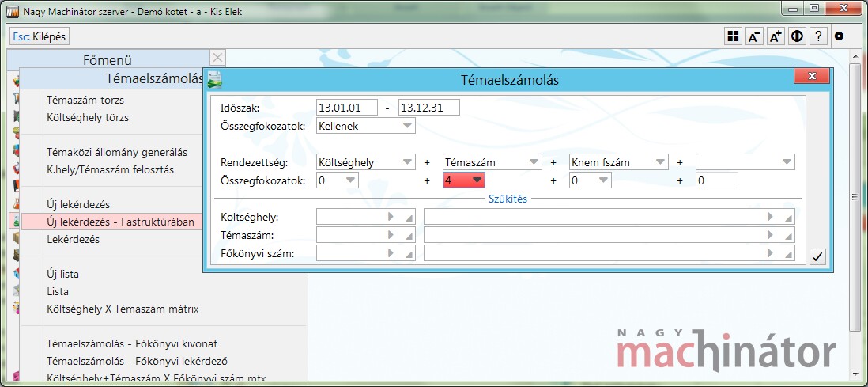Click the last Összegfokozatok 0 text field

click(717, 180)
